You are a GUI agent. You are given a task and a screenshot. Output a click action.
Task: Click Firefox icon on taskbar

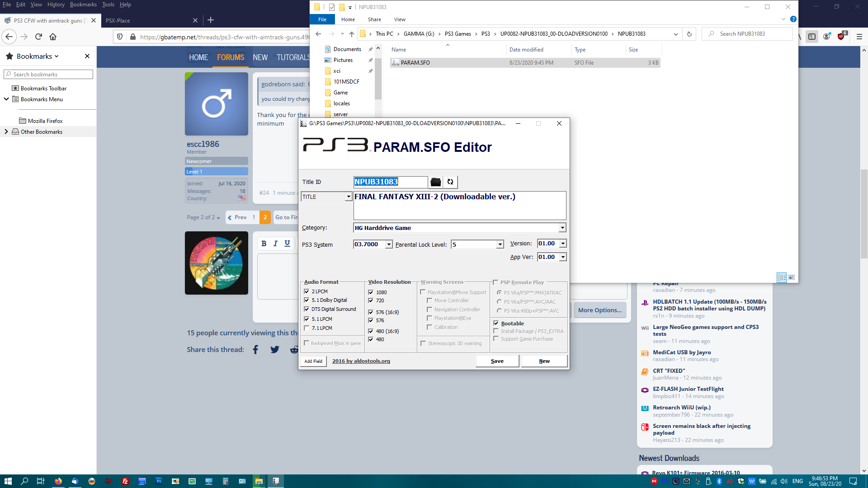58,481
